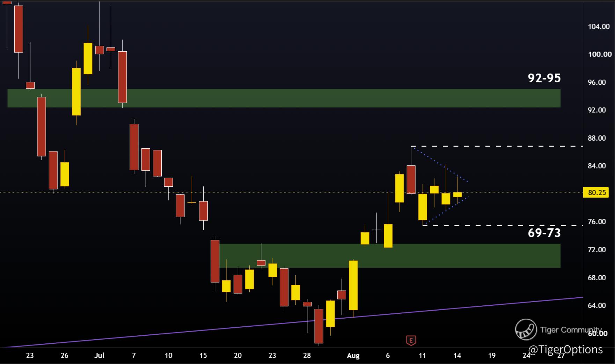Viewport: 615px width, 364px height.
Task: Click the 100.00 price axis label
Action: (x=600, y=54)
